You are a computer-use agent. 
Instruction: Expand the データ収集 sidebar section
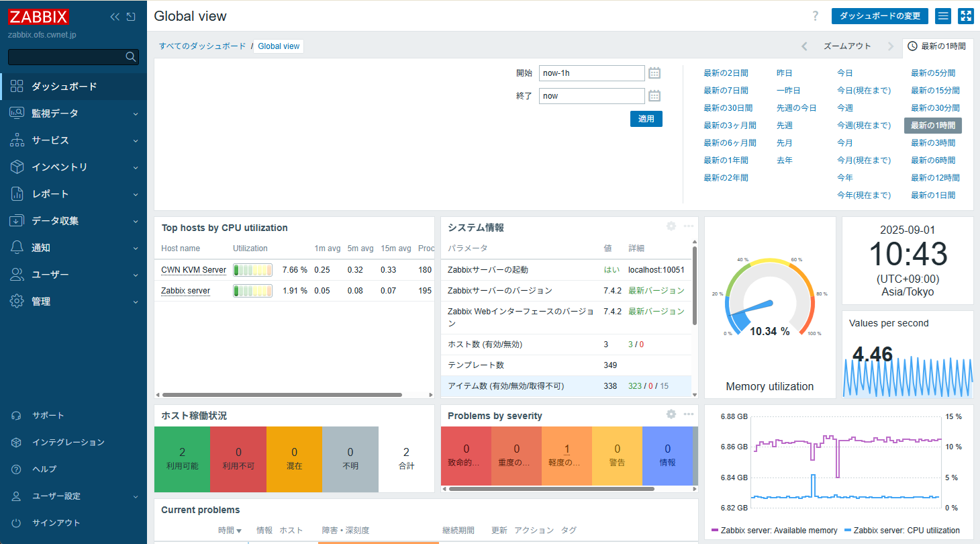point(73,221)
